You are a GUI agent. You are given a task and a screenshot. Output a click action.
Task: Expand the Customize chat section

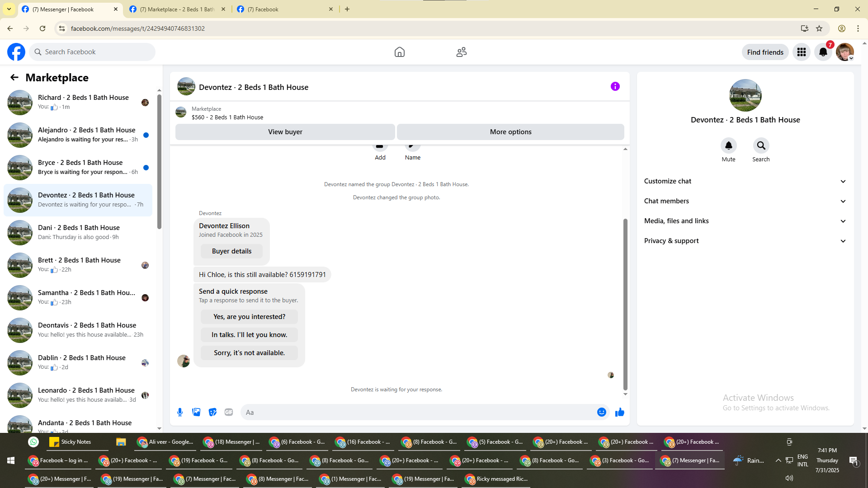[x=745, y=181]
